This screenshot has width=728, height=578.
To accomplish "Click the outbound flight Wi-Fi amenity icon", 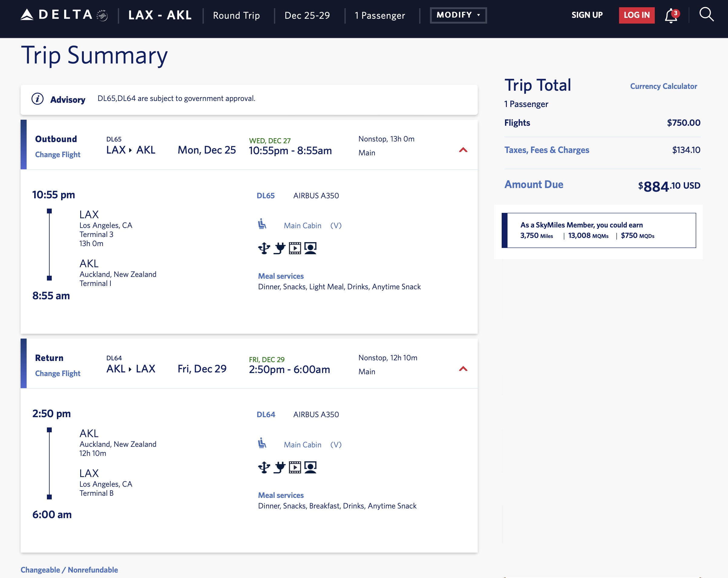I will [264, 248].
